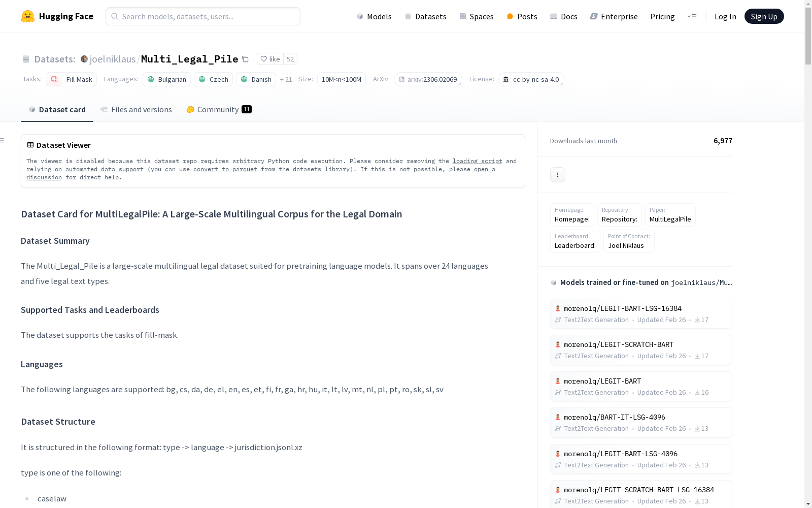This screenshot has height=508, width=812.
Task: Click the Log In link
Action: click(725, 16)
